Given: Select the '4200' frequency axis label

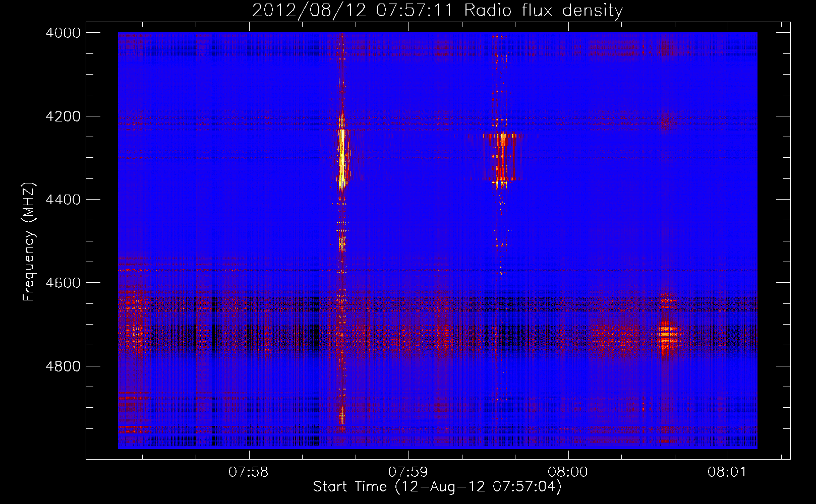Looking at the screenshot, I should 63,116.
